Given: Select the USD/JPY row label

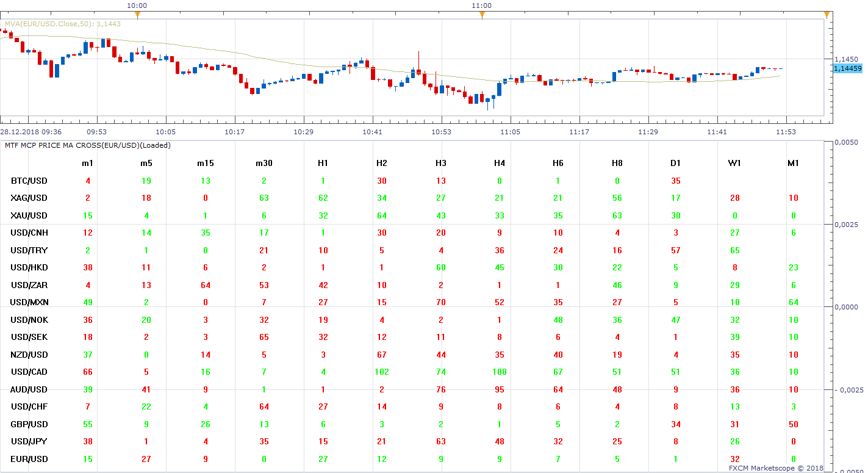Looking at the screenshot, I should [x=29, y=441].
